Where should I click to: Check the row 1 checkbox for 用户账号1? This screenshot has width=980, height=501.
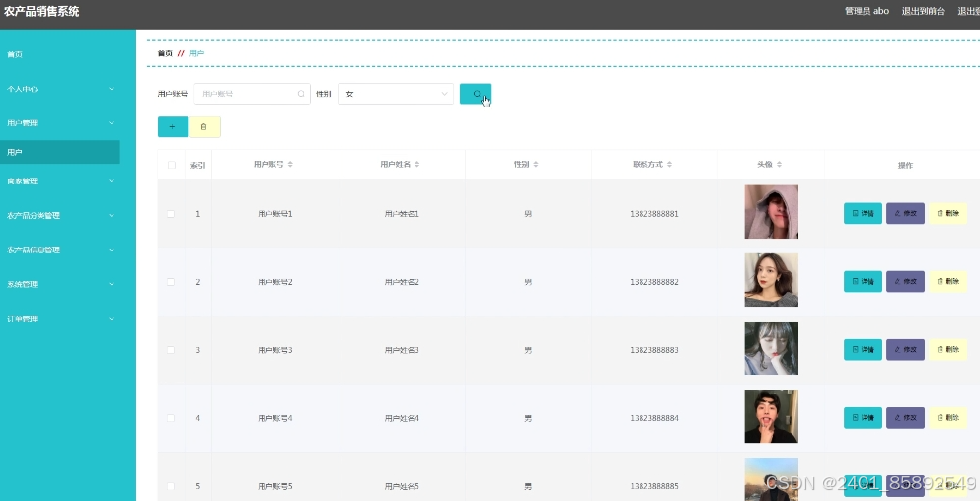(x=171, y=214)
